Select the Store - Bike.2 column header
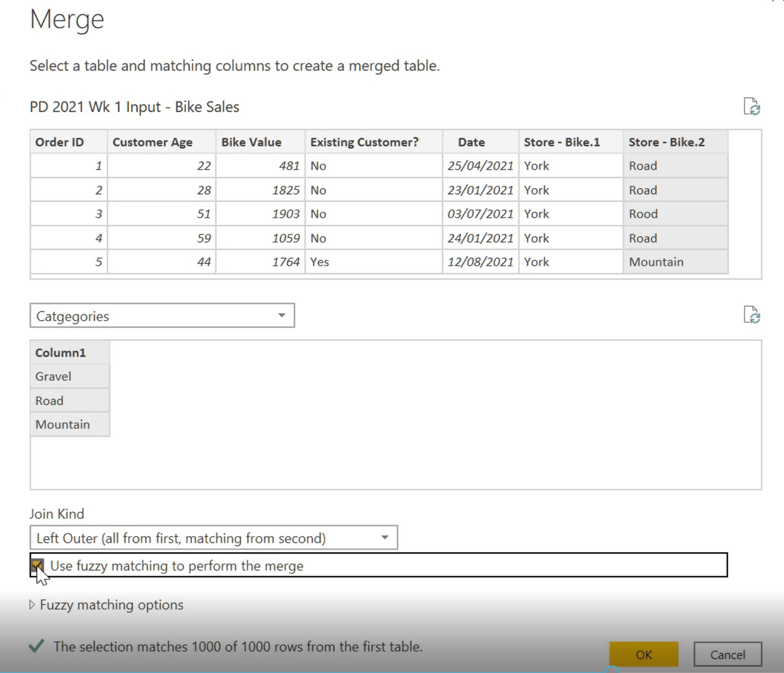Image resolution: width=784 pixels, height=673 pixels. 676,142
